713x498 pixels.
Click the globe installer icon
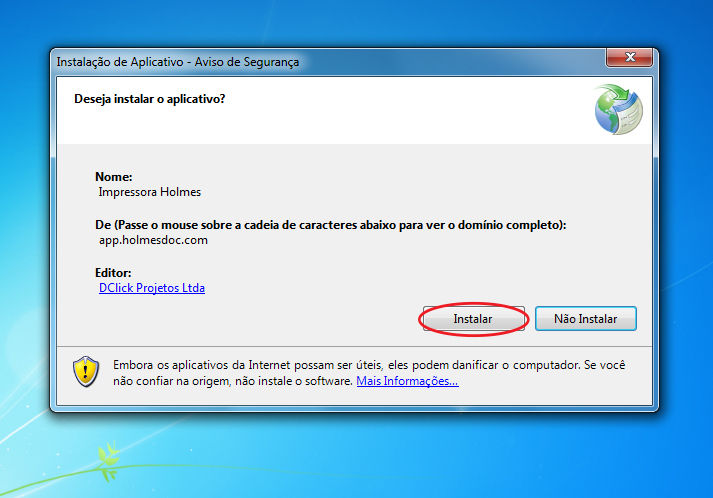(x=618, y=110)
